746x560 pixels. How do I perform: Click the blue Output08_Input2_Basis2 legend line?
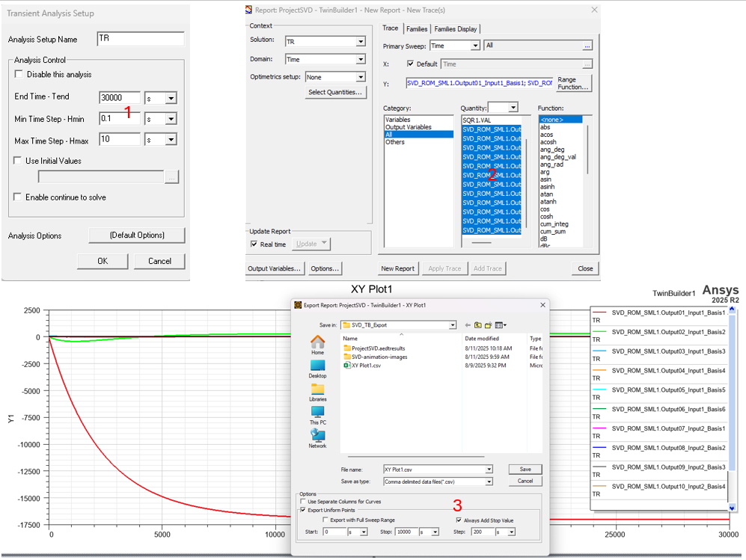point(599,448)
